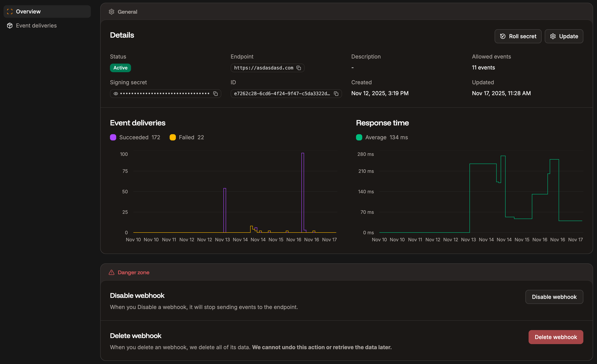Click Disable webhook
Viewport: 597px width, 364px height.
point(554,297)
